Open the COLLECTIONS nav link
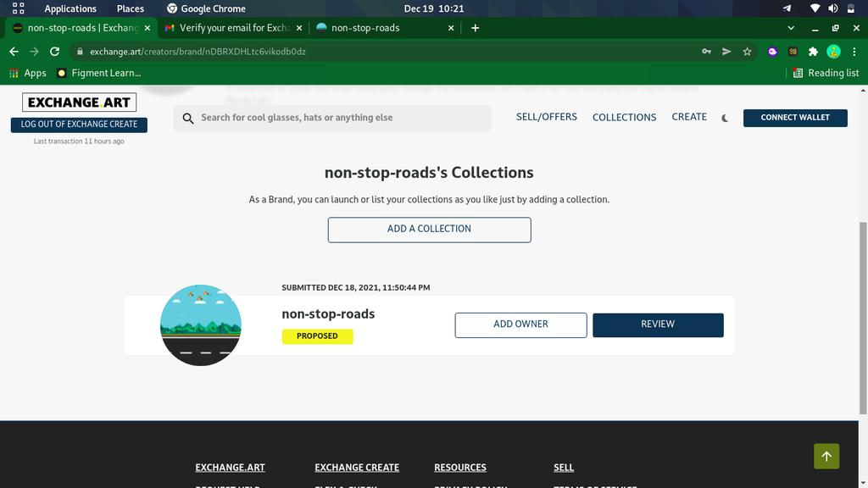Image resolution: width=868 pixels, height=488 pixels. tap(625, 117)
